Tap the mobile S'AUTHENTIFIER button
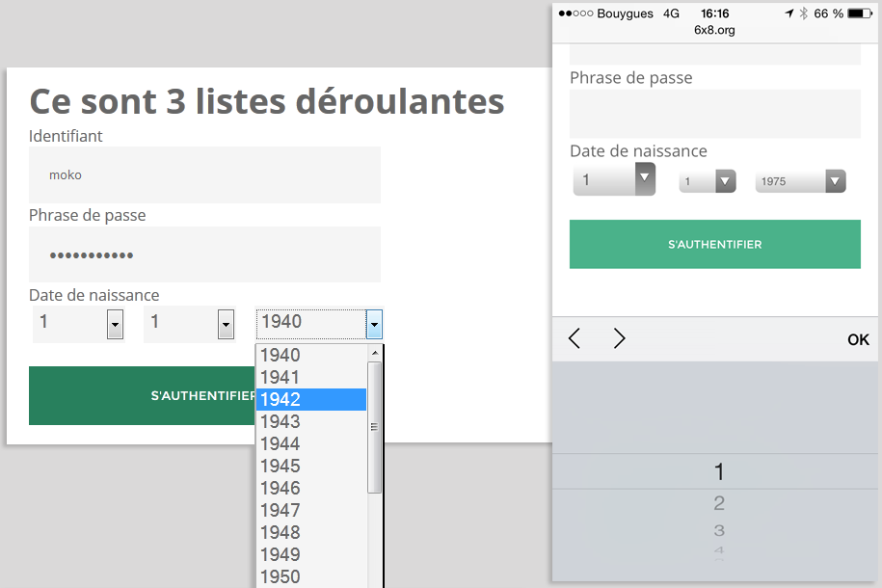882x588 pixels. click(714, 245)
